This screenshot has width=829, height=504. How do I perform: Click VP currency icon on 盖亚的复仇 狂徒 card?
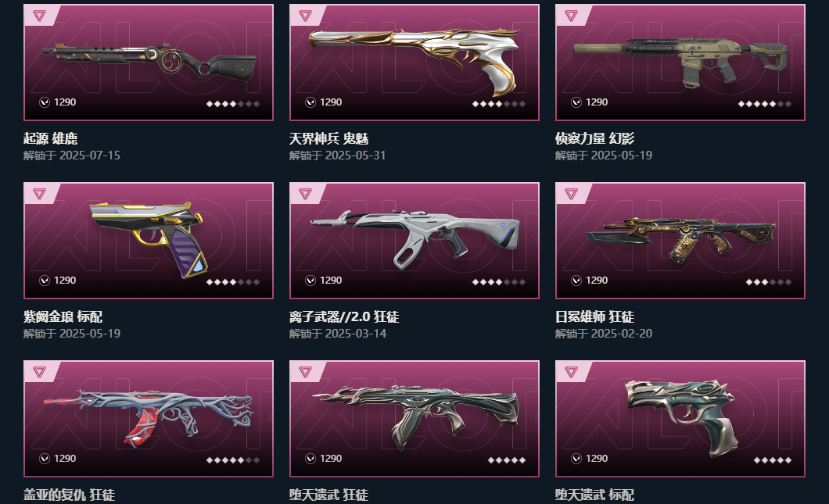[45, 459]
